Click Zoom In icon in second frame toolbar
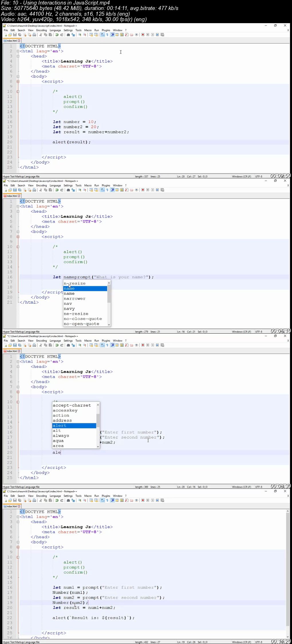 (x=80, y=190)
